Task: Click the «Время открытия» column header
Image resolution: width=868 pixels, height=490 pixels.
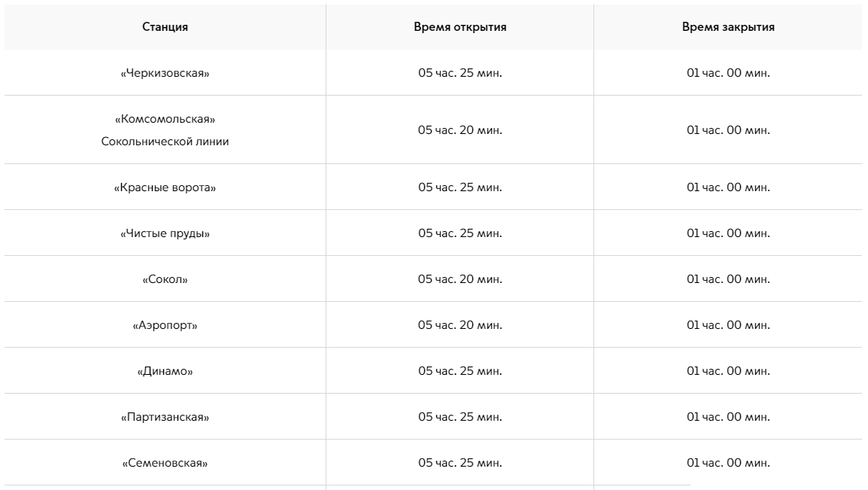Action: click(460, 27)
